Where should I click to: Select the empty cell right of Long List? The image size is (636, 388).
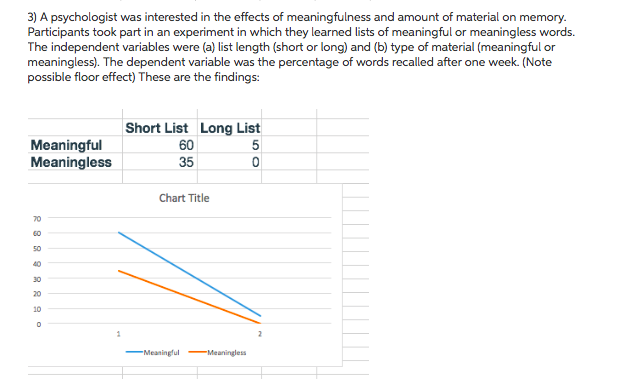pyautogui.click(x=289, y=127)
